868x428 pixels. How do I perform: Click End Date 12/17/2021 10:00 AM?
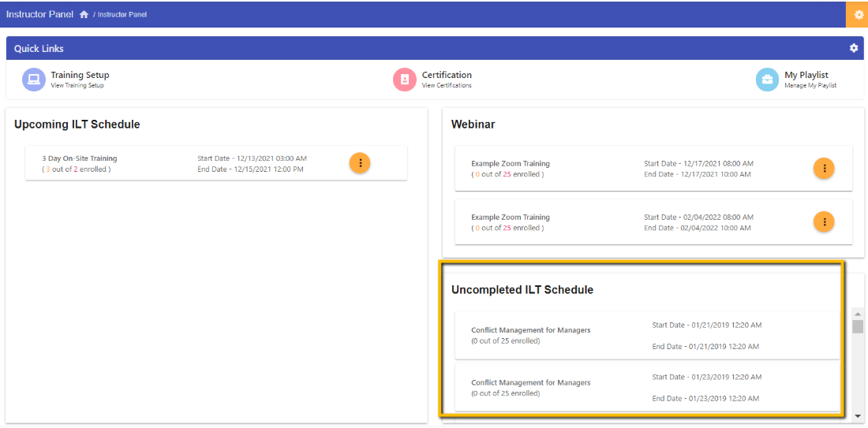pyautogui.click(x=698, y=174)
